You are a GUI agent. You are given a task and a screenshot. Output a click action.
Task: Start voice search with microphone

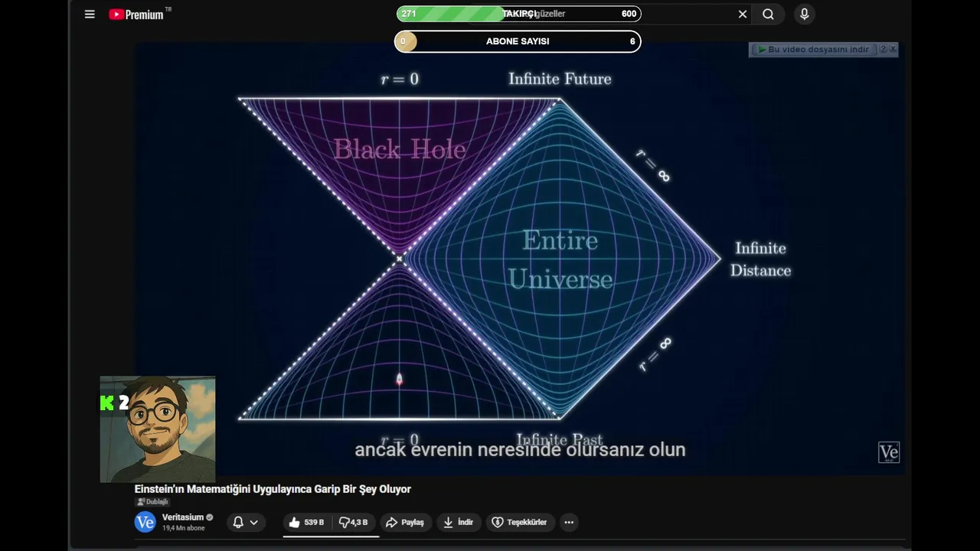804,14
